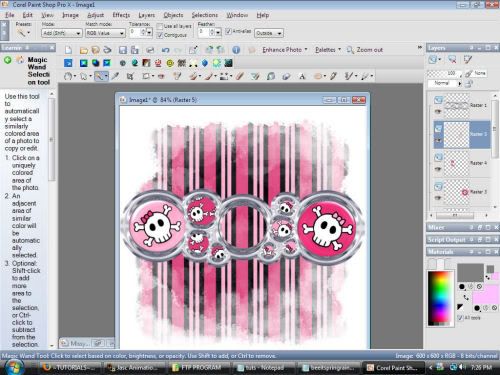Viewport: 500px width, 375px height.
Task: Switch to FTP PROGRAM taskbar button
Action: (x=199, y=368)
